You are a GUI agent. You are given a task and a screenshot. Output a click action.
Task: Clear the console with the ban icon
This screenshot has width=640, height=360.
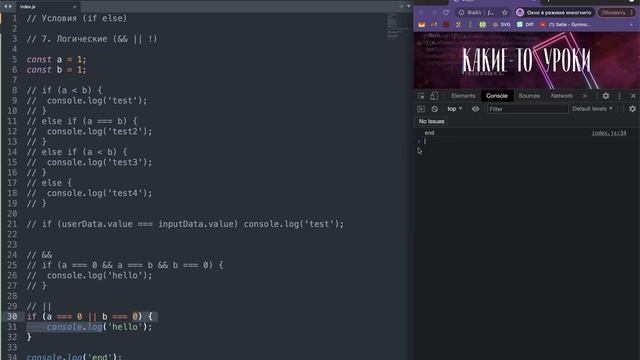click(x=435, y=109)
